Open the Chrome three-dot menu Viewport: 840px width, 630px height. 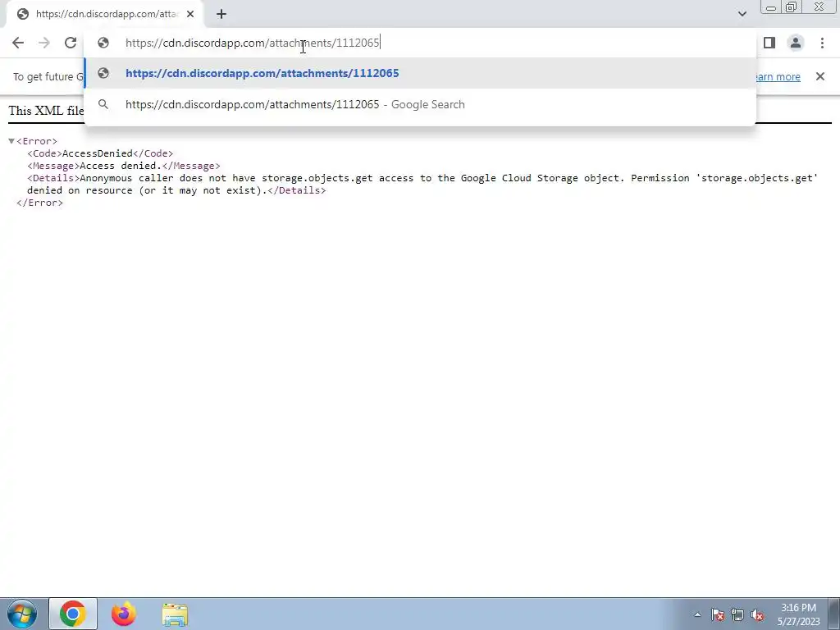(822, 43)
